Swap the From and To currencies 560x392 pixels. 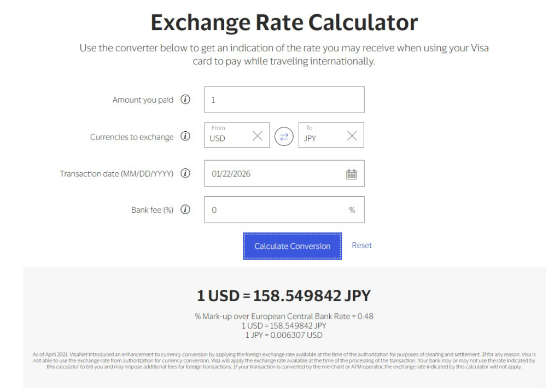tap(284, 137)
